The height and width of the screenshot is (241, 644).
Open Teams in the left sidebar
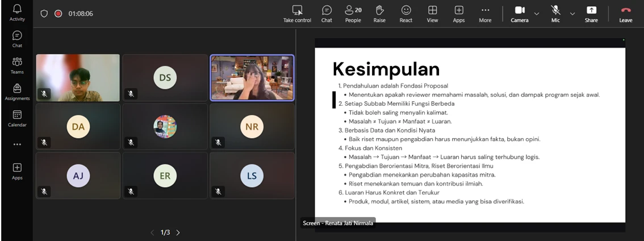tap(17, 65)
